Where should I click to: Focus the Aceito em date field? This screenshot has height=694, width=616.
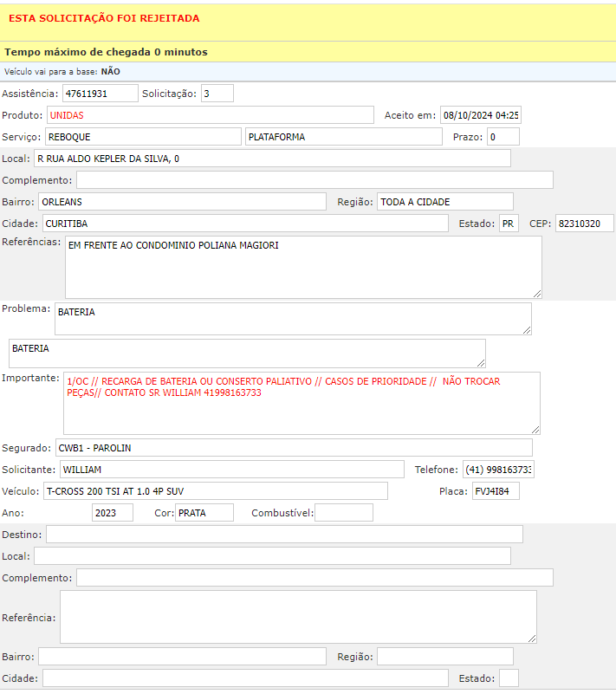click(x=480, y=115)
